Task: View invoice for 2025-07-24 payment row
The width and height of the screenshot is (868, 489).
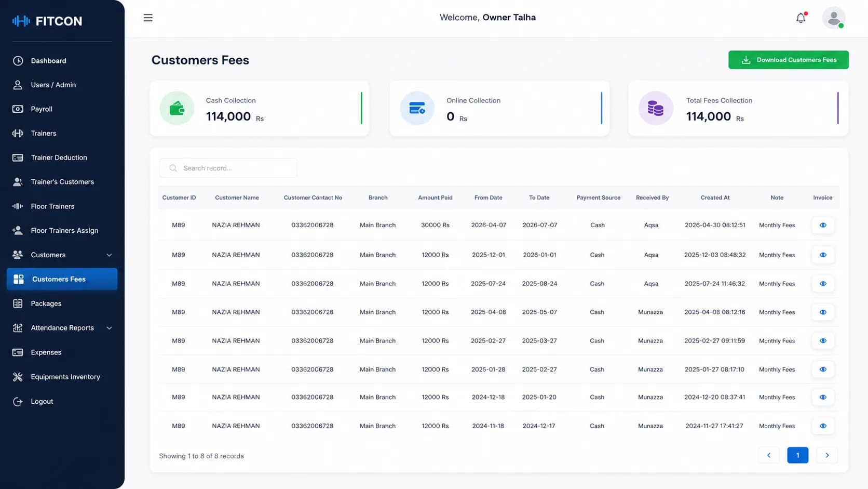Action: tap(823, 284)
